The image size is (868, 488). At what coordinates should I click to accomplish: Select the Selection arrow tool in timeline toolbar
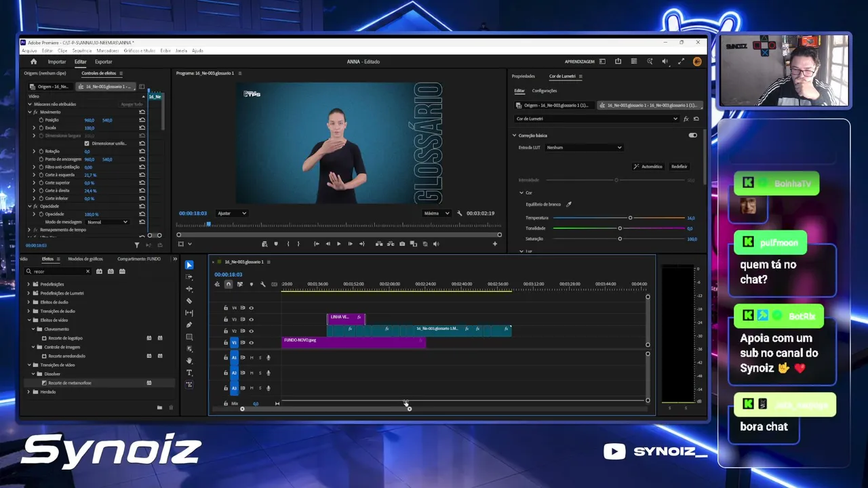coord(189,265)
